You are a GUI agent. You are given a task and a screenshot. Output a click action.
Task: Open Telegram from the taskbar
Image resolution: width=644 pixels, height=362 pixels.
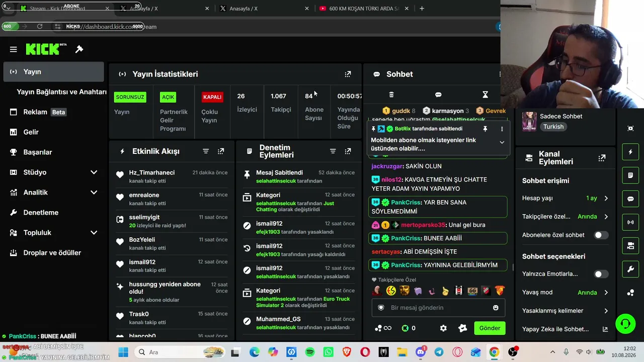(439, 352)
